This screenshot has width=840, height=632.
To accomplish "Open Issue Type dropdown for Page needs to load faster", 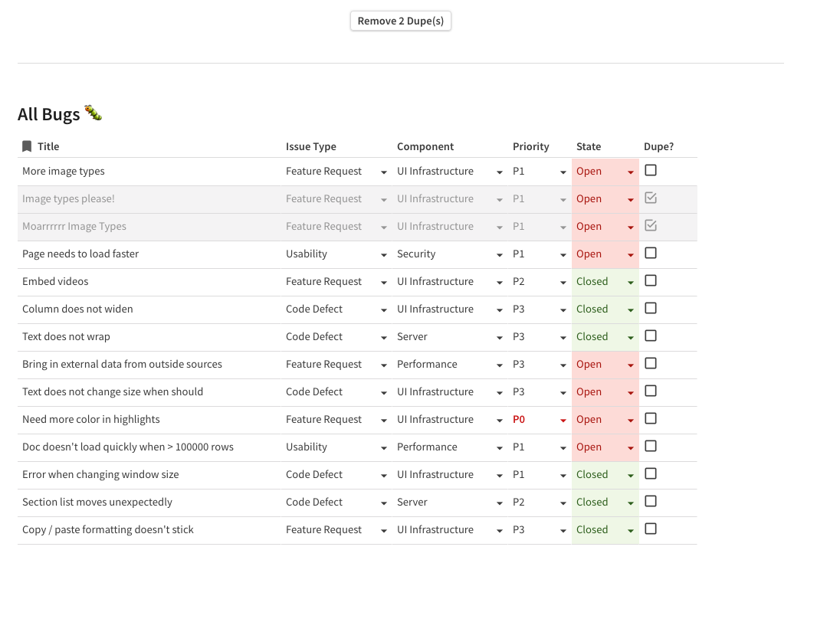I will pyautogui.click(x=384, y=254).
